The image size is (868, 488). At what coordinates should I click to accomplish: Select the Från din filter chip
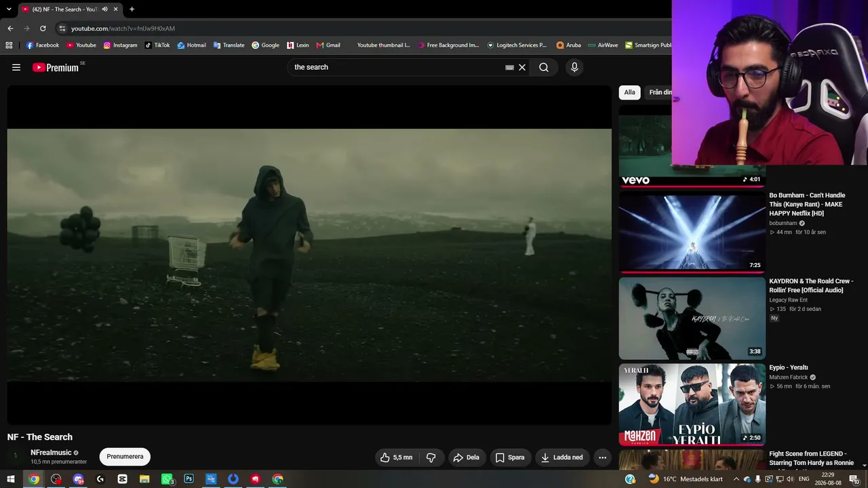tap(659, 92)
